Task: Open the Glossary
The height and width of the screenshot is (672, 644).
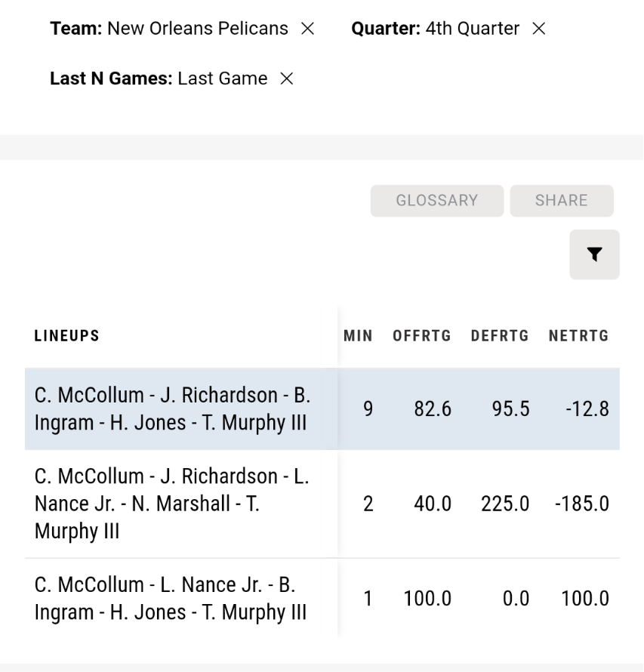Action: tap(437, 201)
